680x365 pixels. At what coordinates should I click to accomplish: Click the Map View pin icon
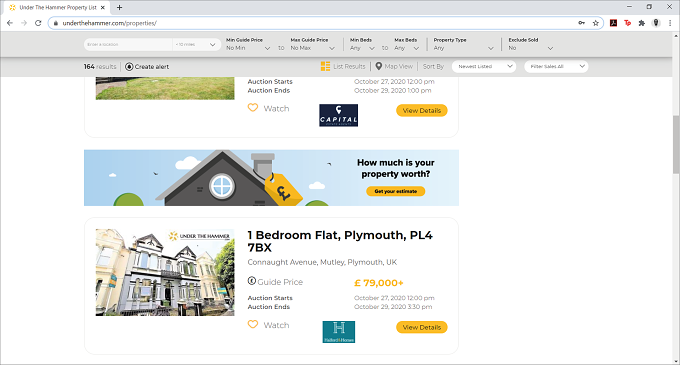point(379,66)
